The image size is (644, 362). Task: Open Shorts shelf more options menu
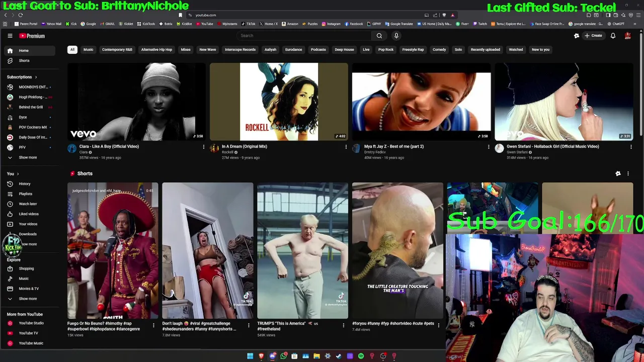[x=628, y=173]
